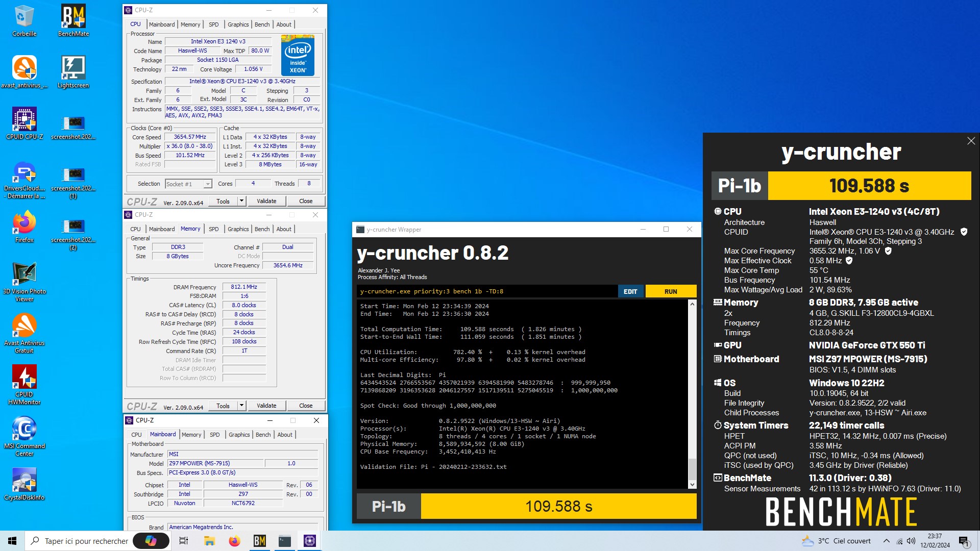
Task: Launch Firefox from the desktop
Action: 24,227
